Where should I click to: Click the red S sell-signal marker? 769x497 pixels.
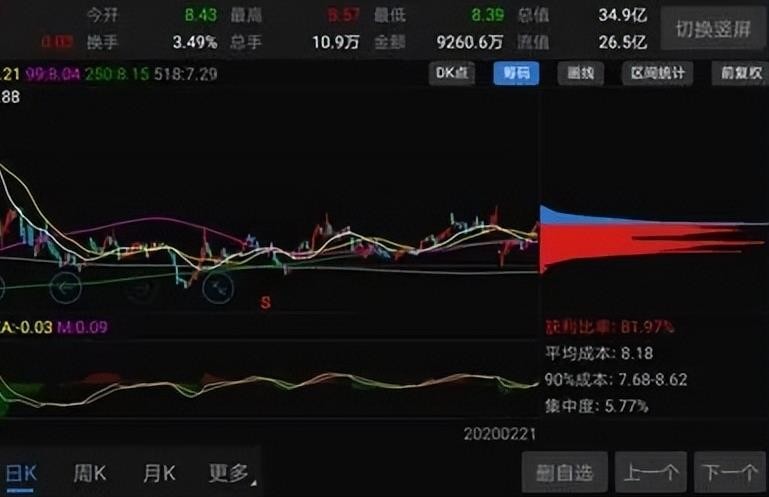point(265,303)
